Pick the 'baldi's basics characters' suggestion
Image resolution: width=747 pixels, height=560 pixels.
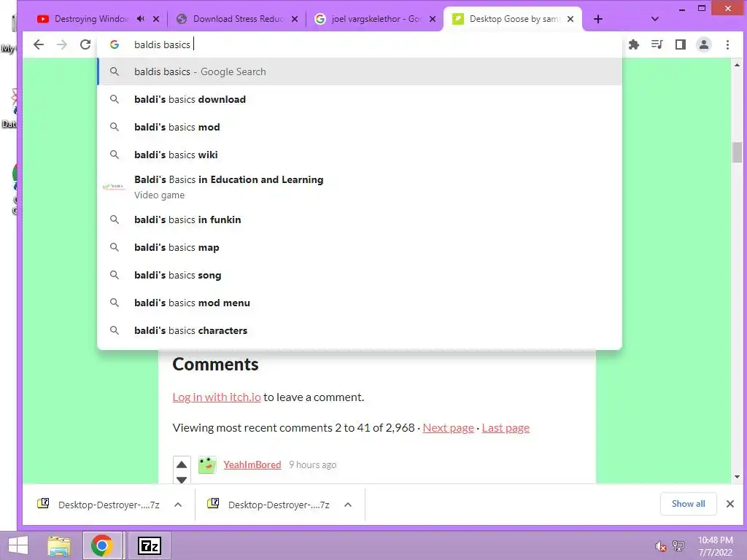point(360,330)
